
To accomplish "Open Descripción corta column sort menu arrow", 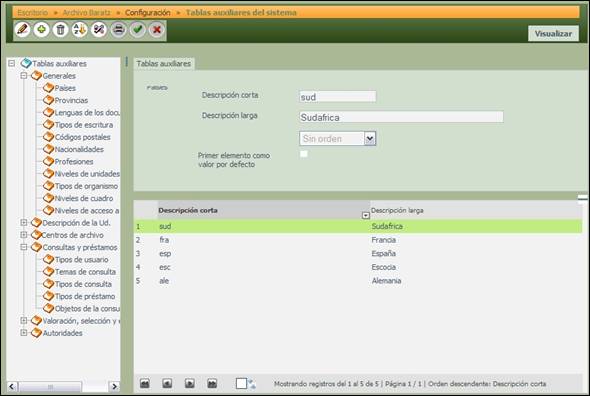I will point(365,215).
